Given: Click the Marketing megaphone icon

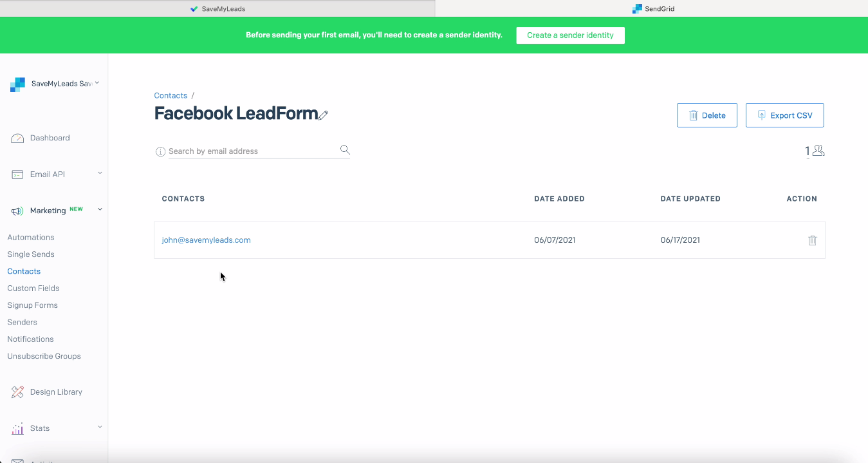Looking at the screenshot, I should coord(17,211).
